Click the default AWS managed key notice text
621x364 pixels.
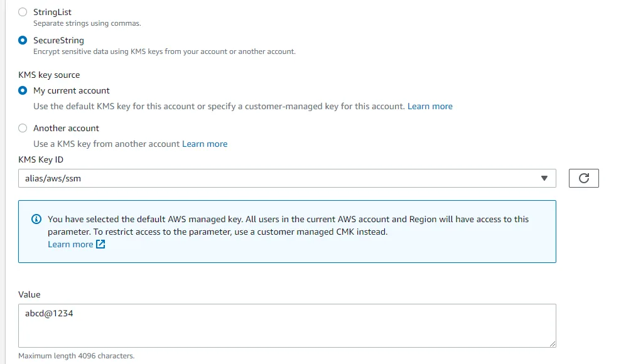coord(288,225)
